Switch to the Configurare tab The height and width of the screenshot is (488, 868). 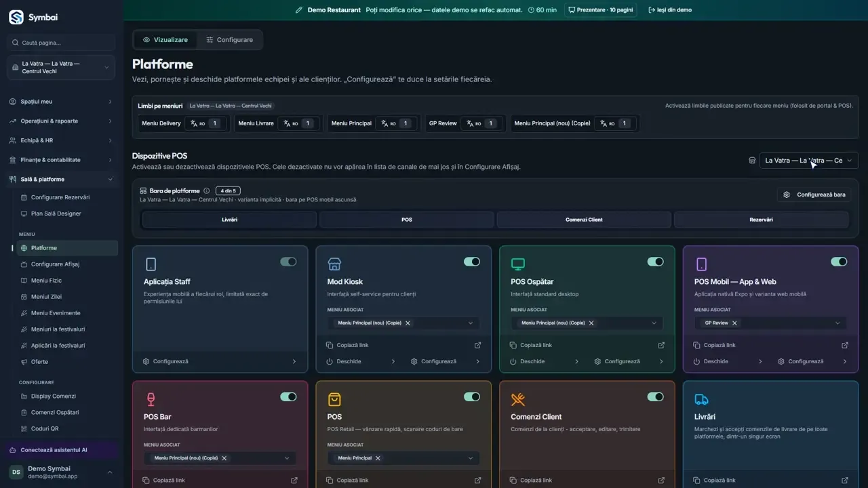click(229, 40)
